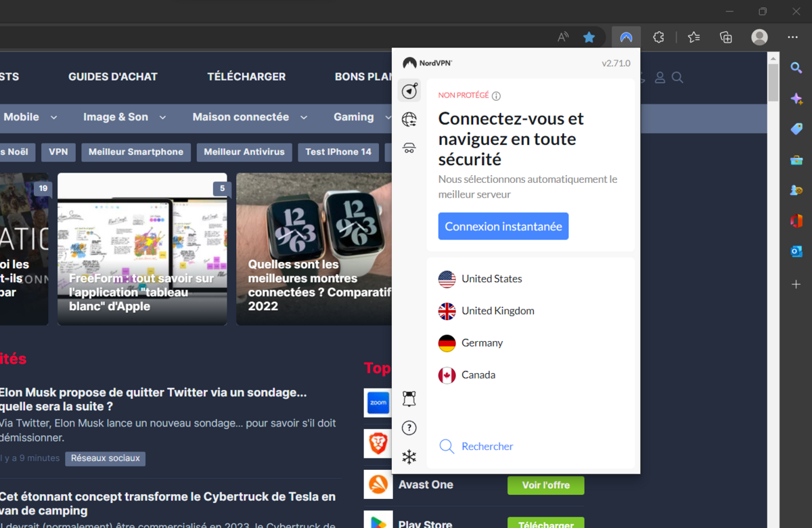Select the VPN tag

(58, 152)
